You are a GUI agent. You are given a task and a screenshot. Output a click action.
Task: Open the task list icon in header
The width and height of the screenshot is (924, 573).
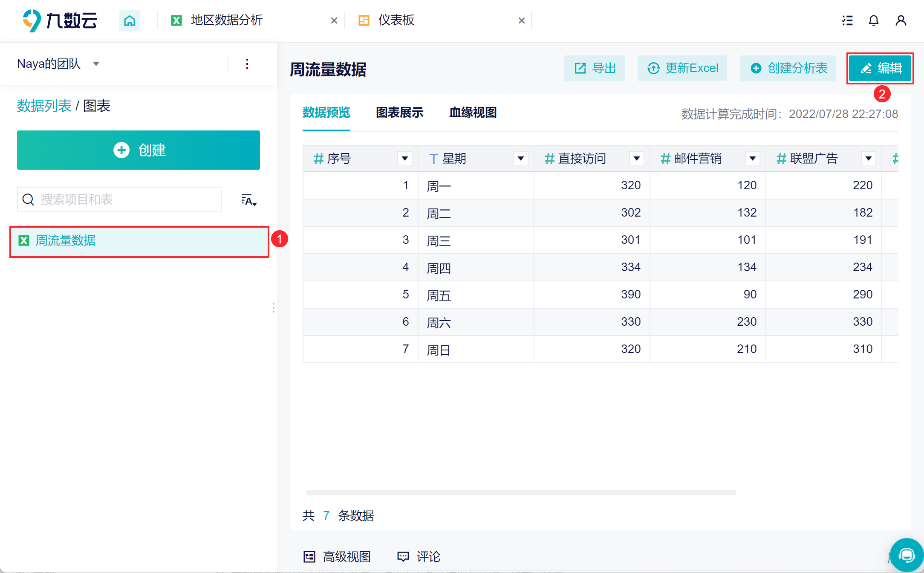[847, 20]
